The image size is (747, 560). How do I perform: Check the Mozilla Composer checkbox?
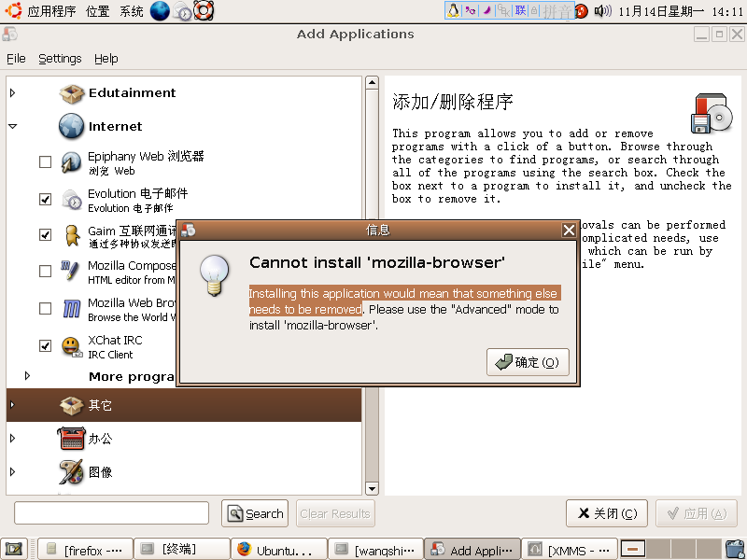(45, 271)
